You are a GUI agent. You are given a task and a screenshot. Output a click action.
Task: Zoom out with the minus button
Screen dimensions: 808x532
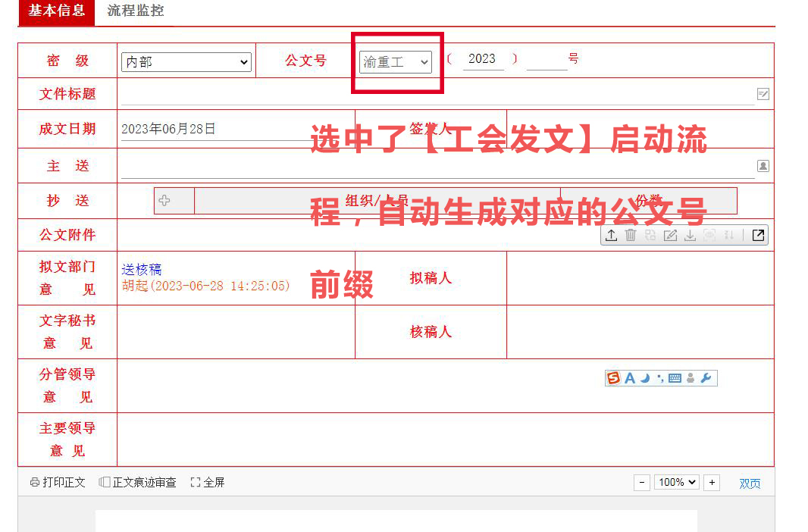(641, 483)
